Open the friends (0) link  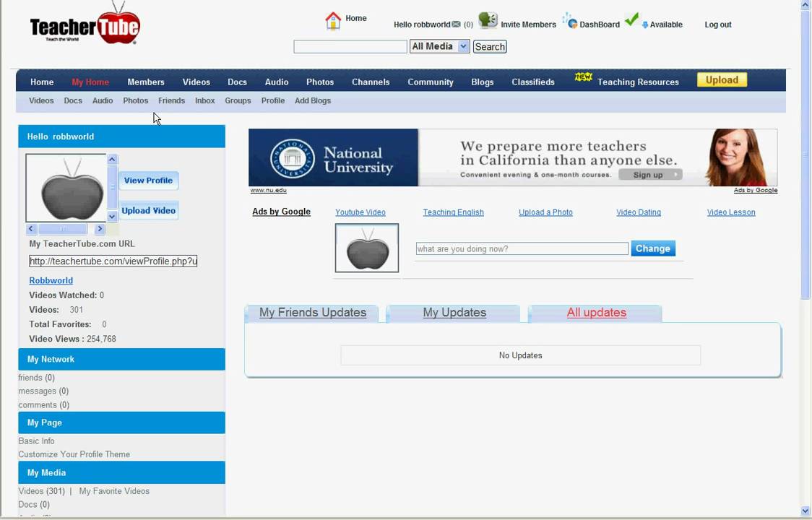tap(36, 378)
